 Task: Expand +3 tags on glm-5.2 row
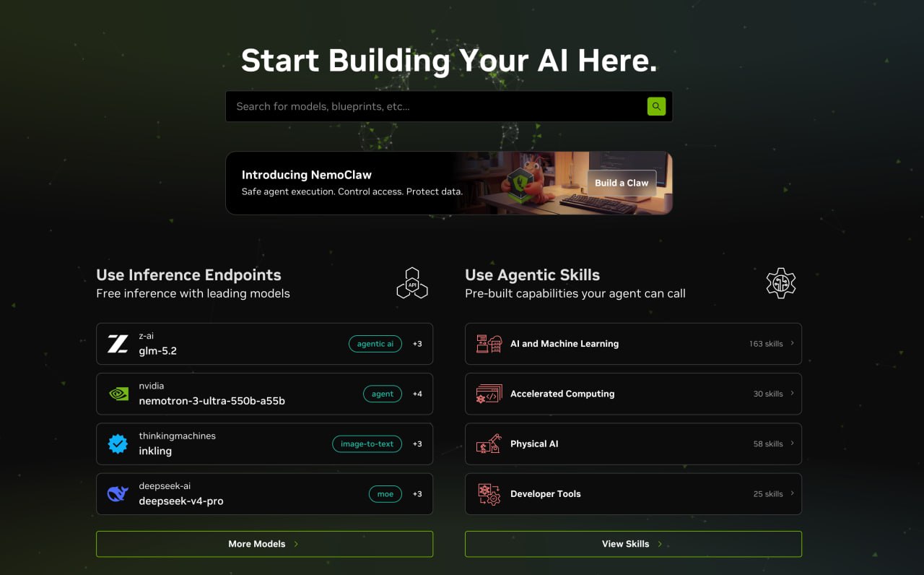(417, 344)
